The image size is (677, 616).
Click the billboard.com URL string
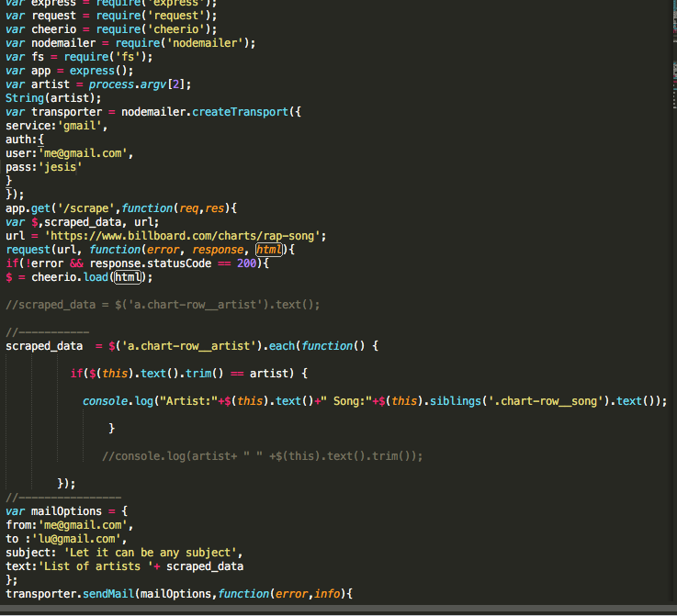(x=183, y=236)
